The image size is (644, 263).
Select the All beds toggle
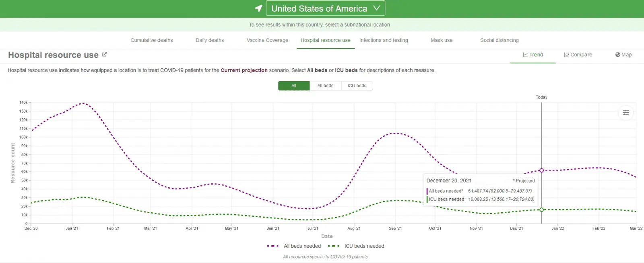pos(325,86)
